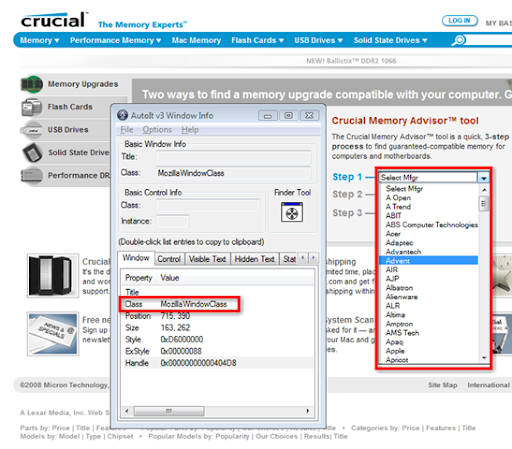
Task: Click the AutoIt window title bar icon
Action: 122,115
